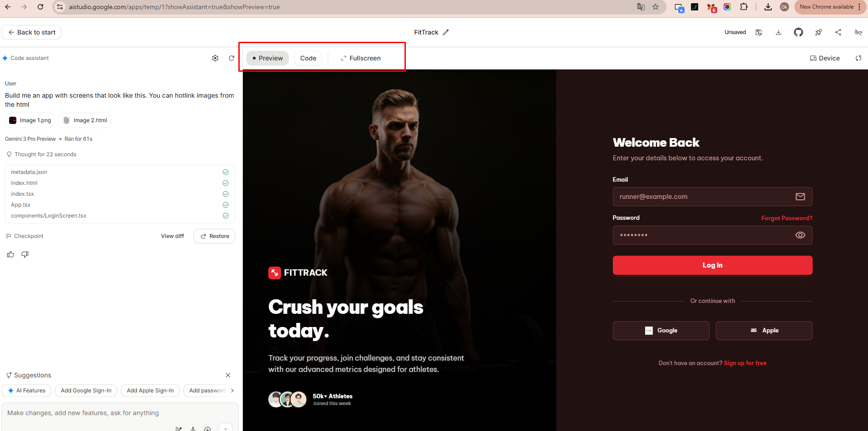868x431 pixels.
Task: Switch to Fullscreen preview
Action: pos(361,58)
